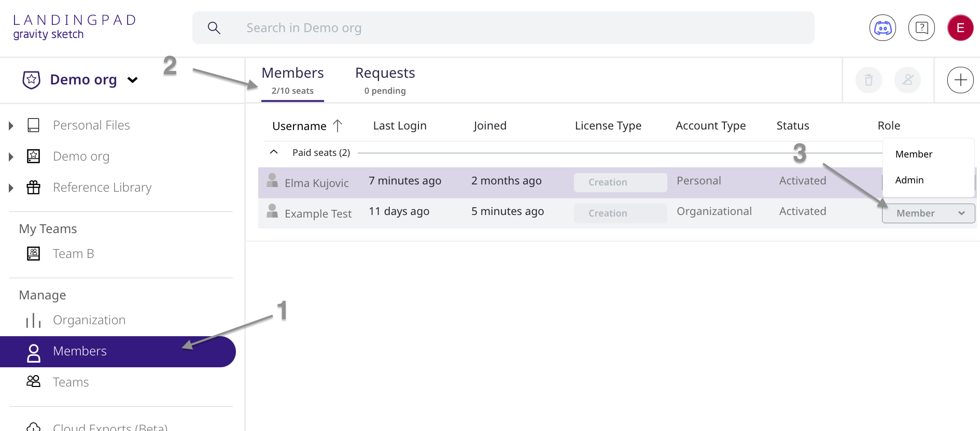Open Members under Manage

(x=118, y=352)
